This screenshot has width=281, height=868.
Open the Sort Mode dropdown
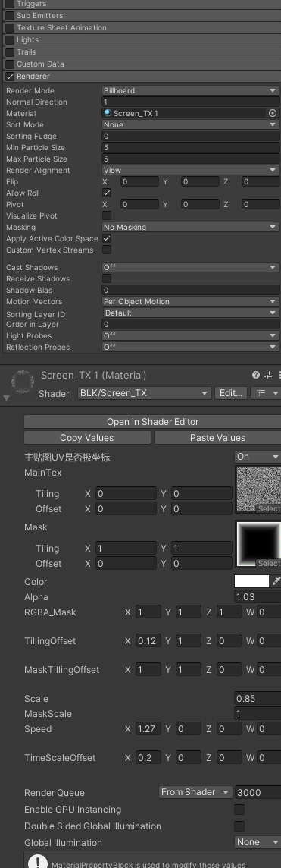[190, 124]
